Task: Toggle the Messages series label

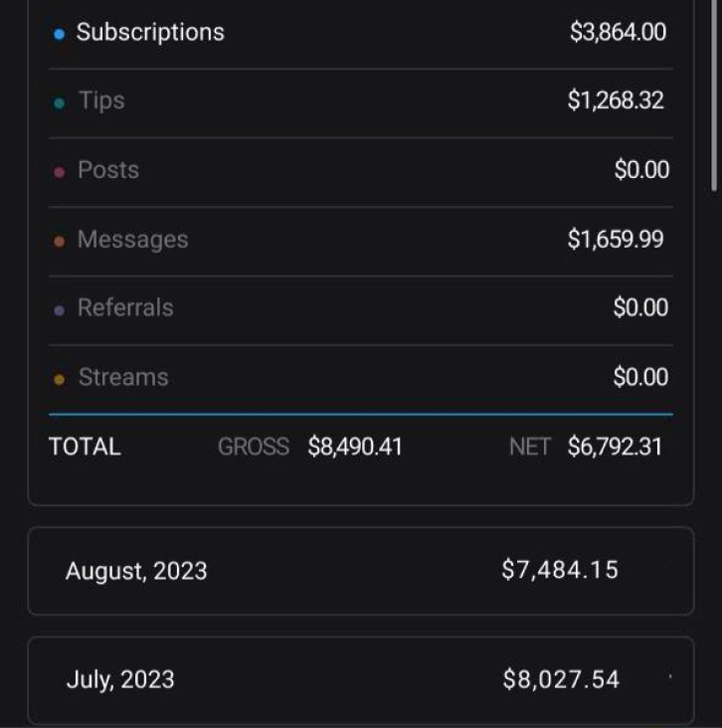Action: pos(132,240)
